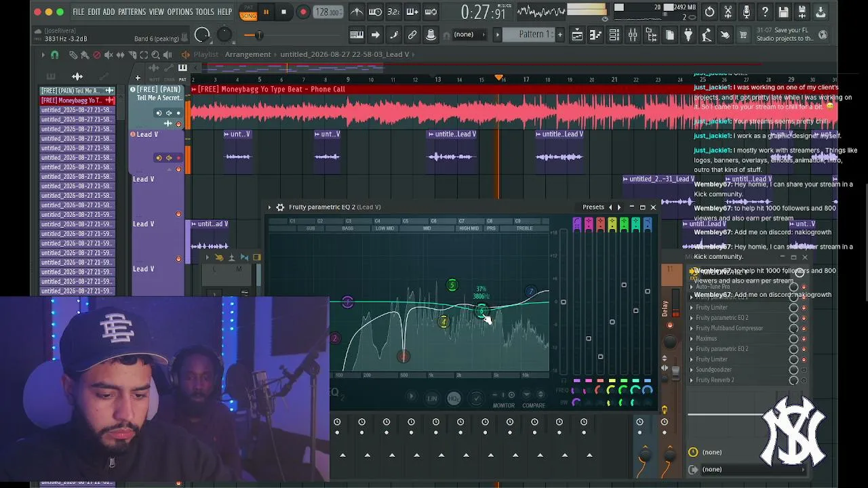Expand the Maximus slot arrow
This screenshot has height=488, width=868.
[x=692, y=339]
